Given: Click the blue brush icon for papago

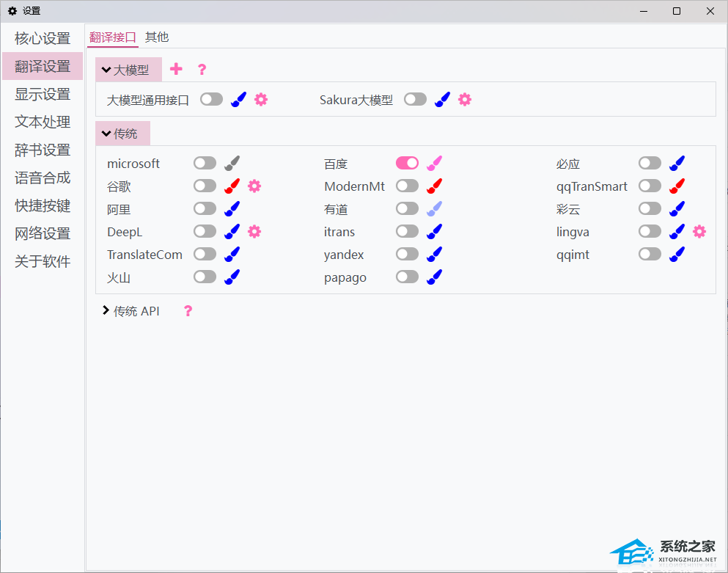Looking at the screenshot, I should [x=434, y=277].
